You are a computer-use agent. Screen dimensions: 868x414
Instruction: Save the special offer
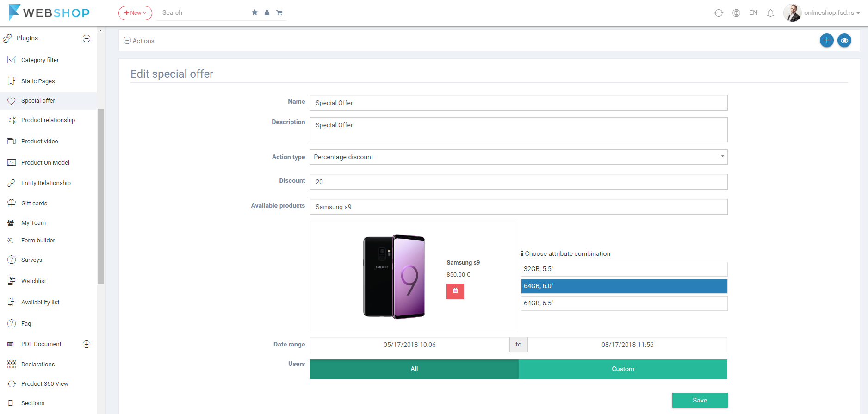pos(700,400)
